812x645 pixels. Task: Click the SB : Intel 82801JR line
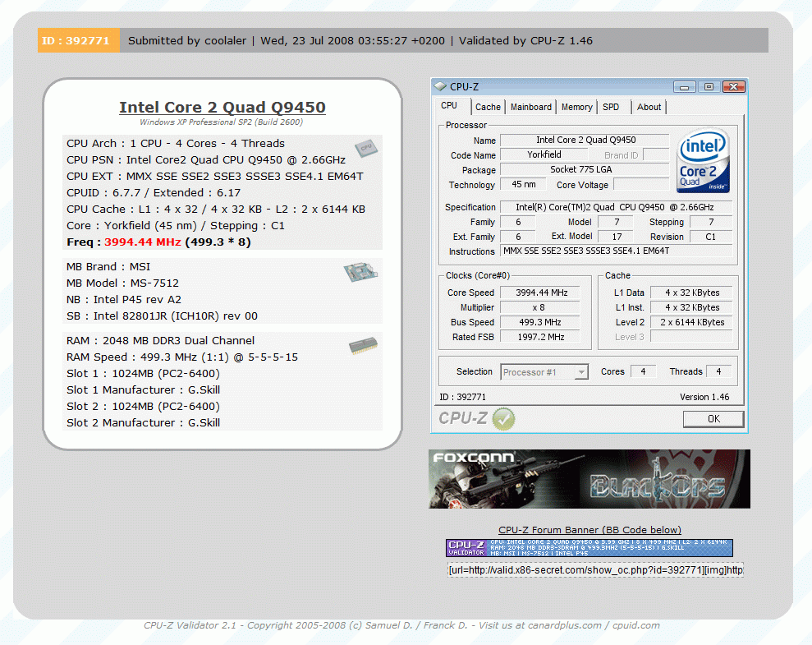pyautogui.click(x=162, y=316)
